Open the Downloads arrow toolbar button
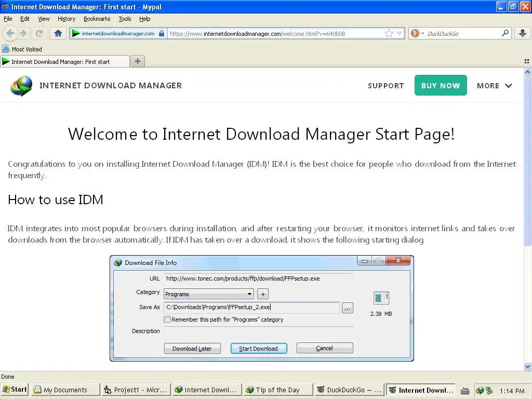 523,33
